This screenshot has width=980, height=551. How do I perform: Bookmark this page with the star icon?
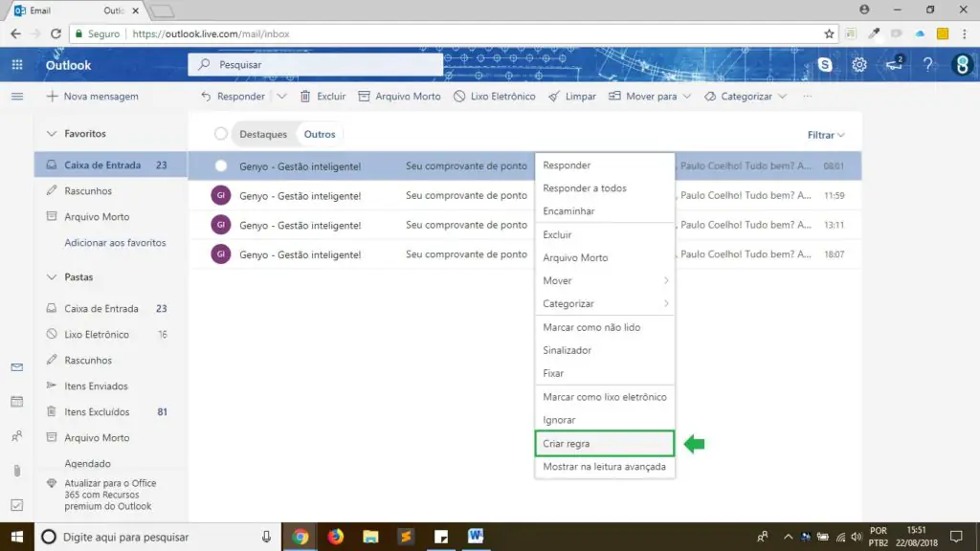[x=829, y=33]
